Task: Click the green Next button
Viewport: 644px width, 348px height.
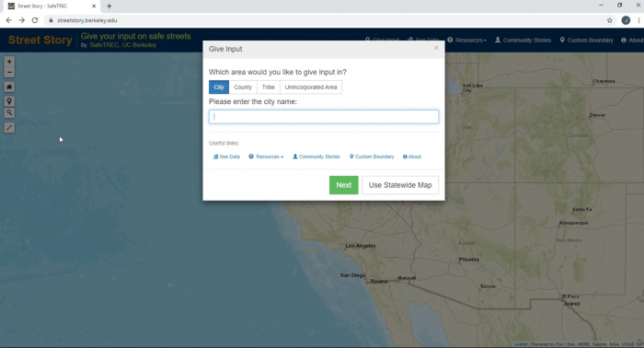Action: (344, 185)
